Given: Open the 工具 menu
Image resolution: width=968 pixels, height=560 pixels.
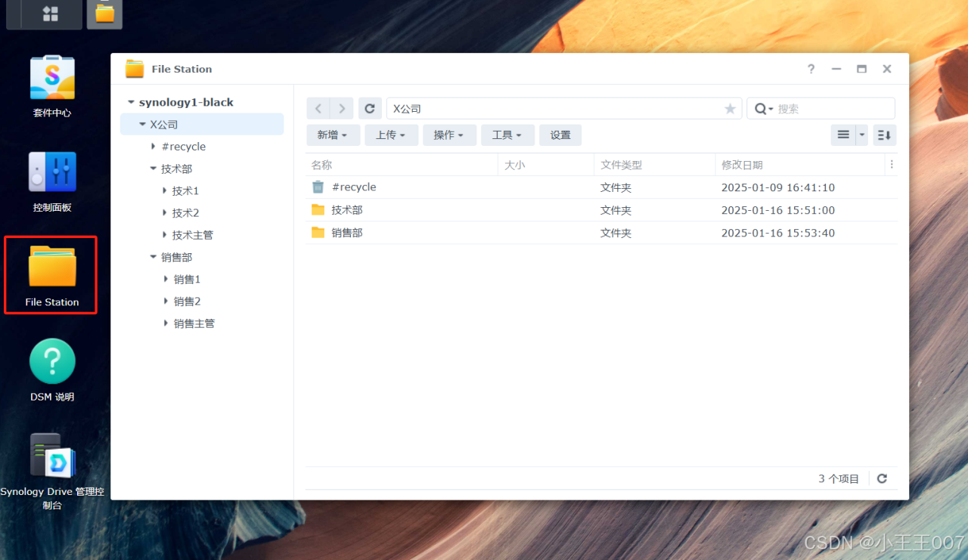Looking at the screenshot, I should click(507, 135).
